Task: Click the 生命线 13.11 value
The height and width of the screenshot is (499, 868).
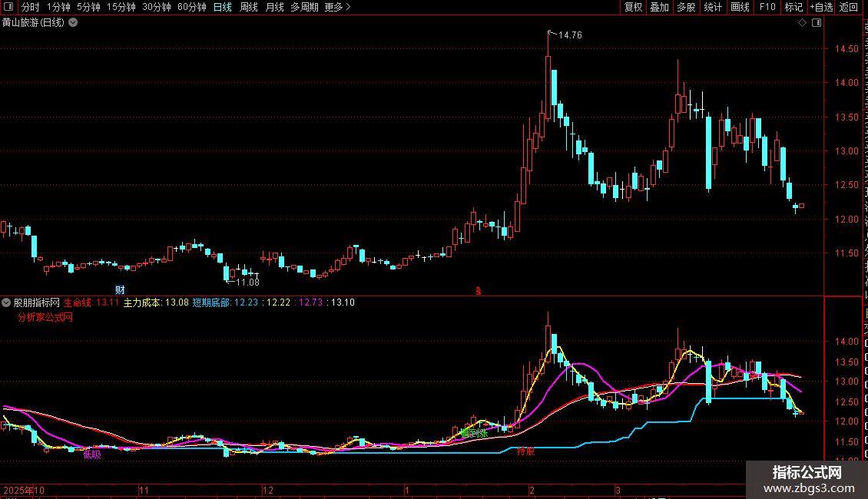Action: point(108,302)
